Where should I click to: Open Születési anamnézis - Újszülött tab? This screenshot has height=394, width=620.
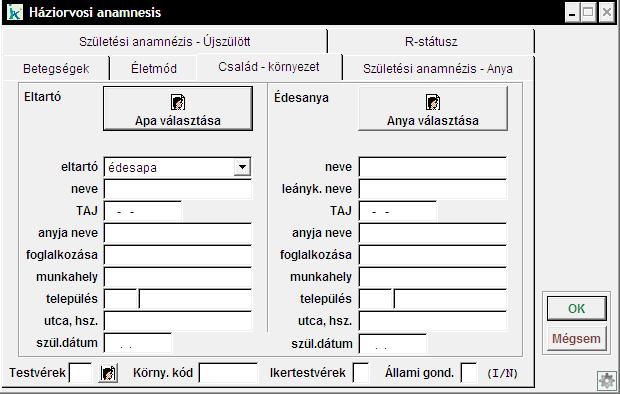[x=164, y=42]
